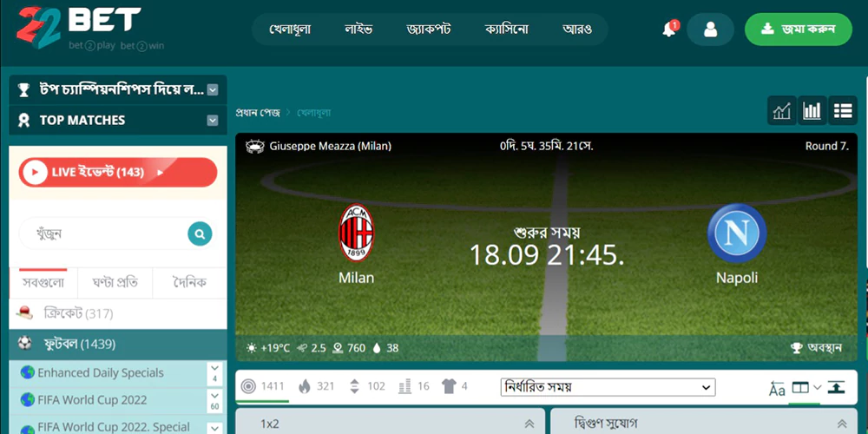The width and height of the screenshot is (868, 434).
Task: Click the অবস্থান standings trophy link
Action: (x=817, y=348)
